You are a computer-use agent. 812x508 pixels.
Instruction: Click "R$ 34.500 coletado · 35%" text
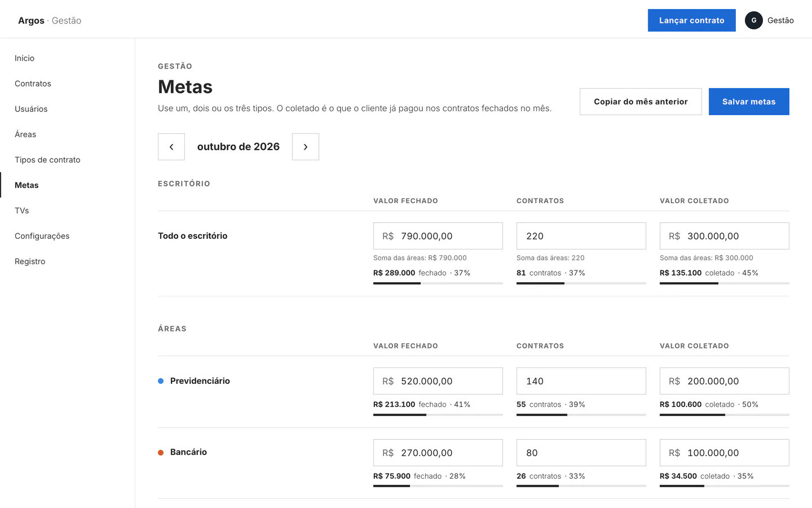707,476
